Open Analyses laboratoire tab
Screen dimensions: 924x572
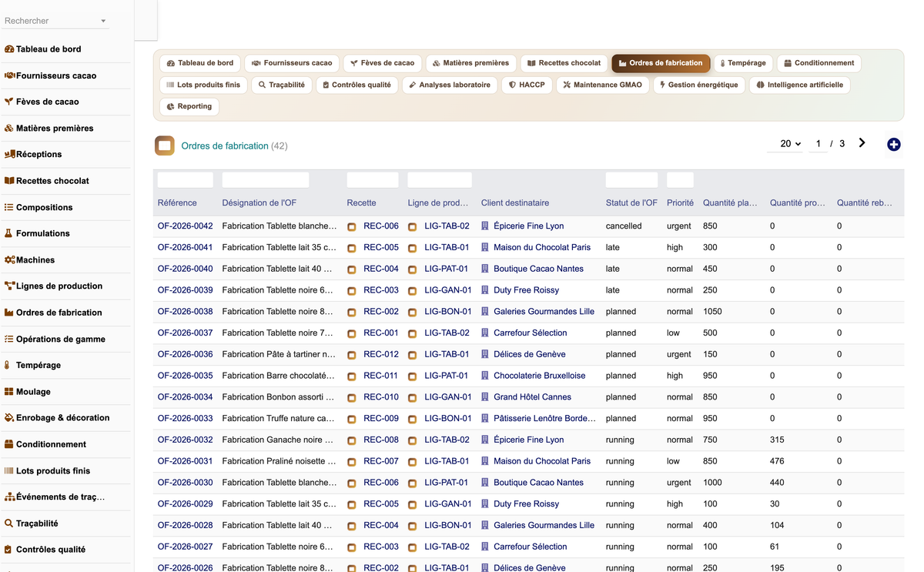[450, 85]
